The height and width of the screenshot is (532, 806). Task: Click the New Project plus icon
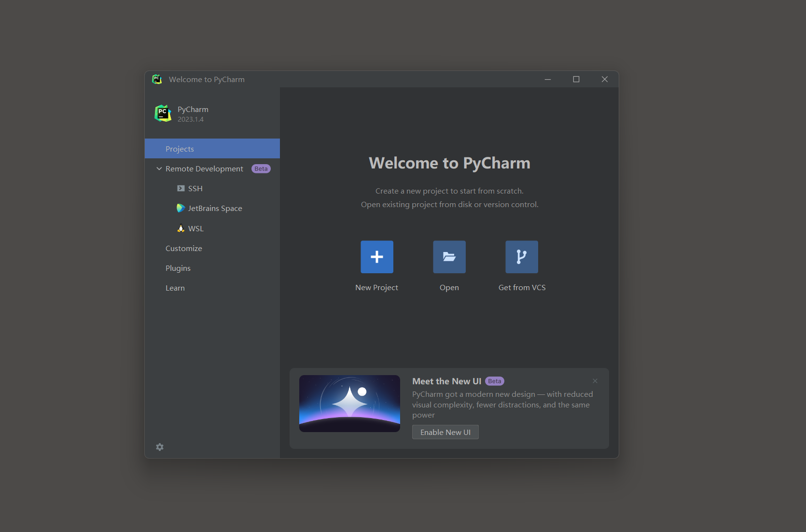[377, 257]
